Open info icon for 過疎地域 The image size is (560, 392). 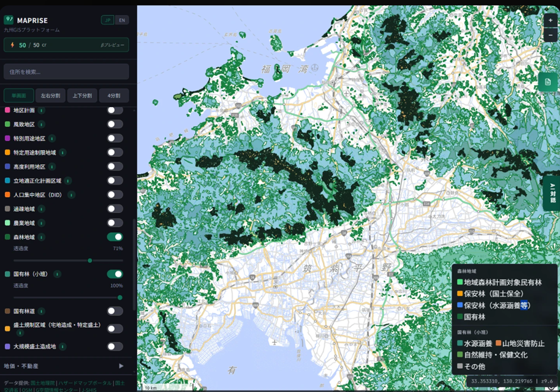tap(42, 209)
